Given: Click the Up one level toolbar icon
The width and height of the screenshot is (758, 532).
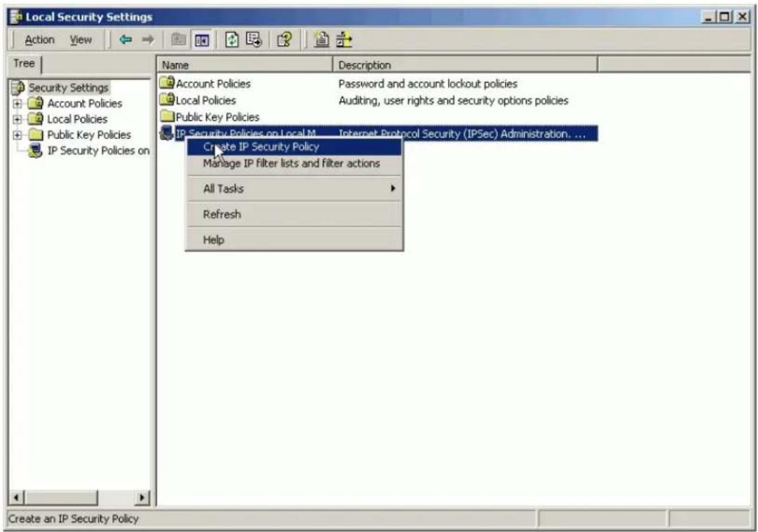Looking at the screenshot, I should coord(178,40).
